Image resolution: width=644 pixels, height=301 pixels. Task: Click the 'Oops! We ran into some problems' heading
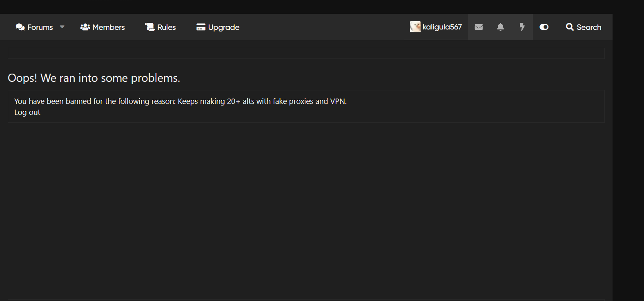point(94,78)
